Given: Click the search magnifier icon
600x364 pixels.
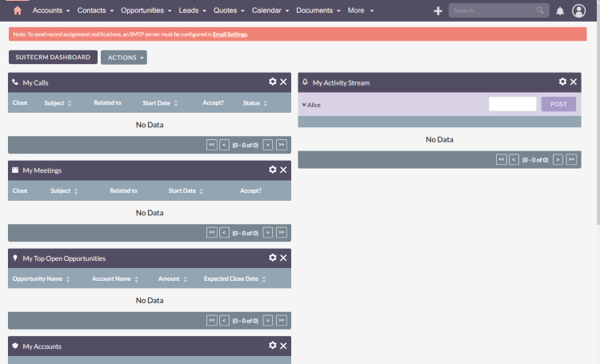Looking at the screenshot, I should coord(539,10).
